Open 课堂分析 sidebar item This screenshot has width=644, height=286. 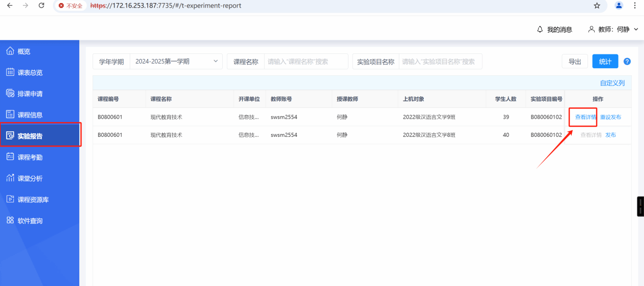click(x=30, y=179)
